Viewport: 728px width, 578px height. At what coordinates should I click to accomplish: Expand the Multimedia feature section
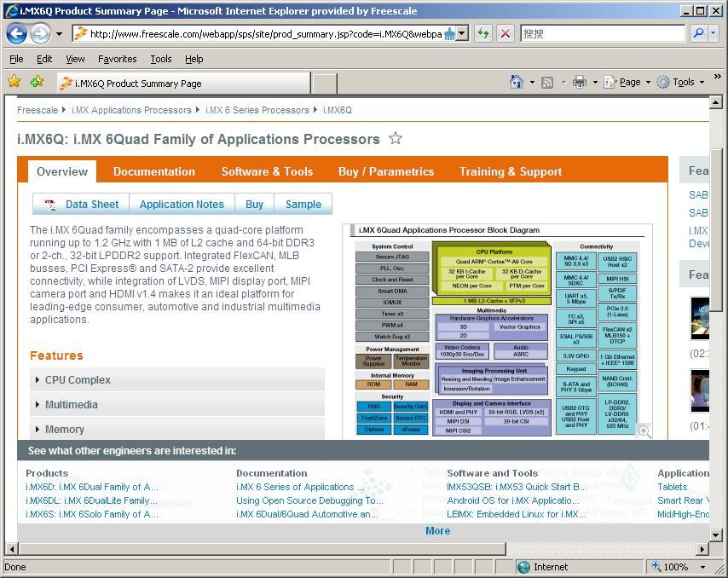point(177,404)
